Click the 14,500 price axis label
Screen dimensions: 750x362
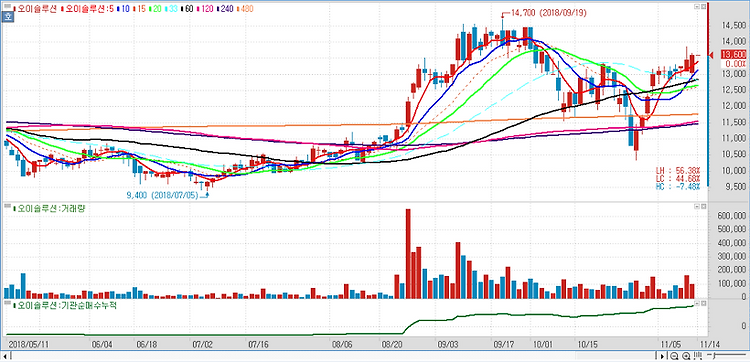click(x=733, y=24)
